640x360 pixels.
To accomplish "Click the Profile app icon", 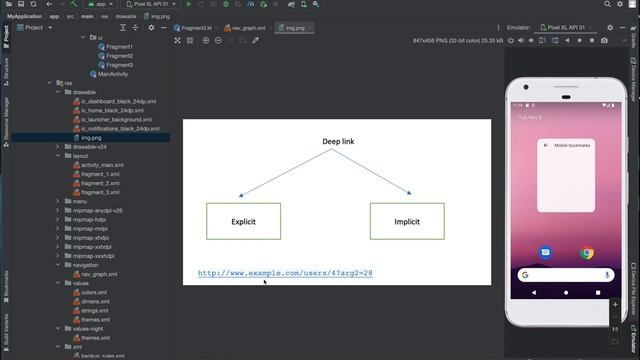I will 251,4.
